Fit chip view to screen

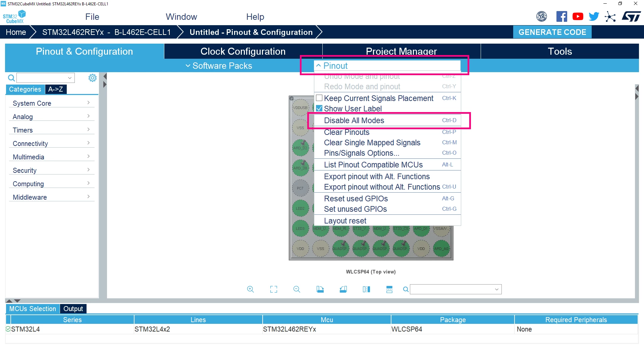click(x=274, y=289)
